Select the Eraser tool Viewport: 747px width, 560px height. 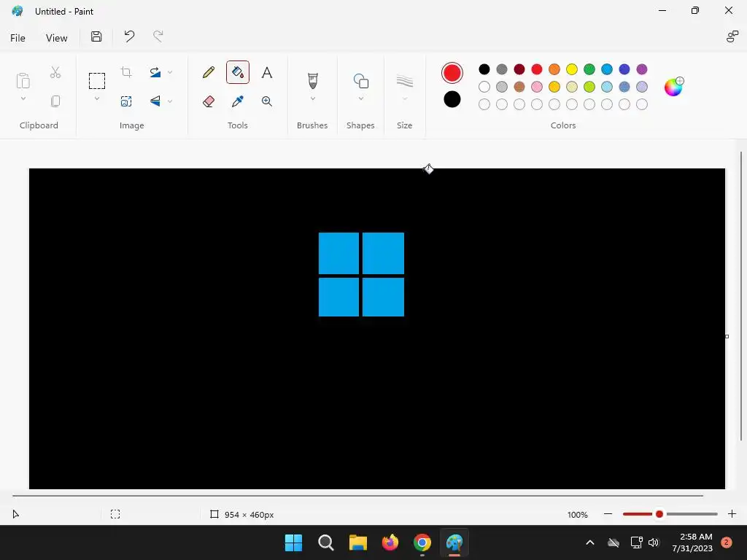tap(208, 101)
